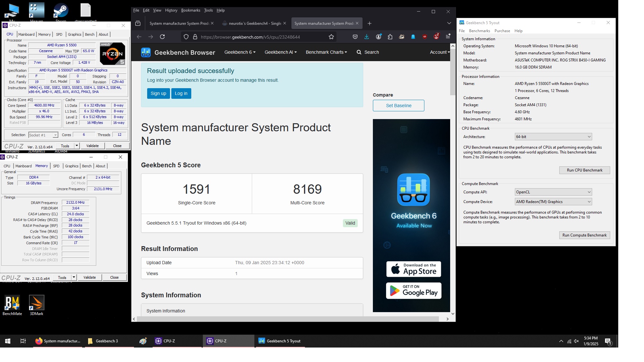Screen dimensions: 644x362
Task: Open the Heaven desktop icon
Action: pos(37,13)
